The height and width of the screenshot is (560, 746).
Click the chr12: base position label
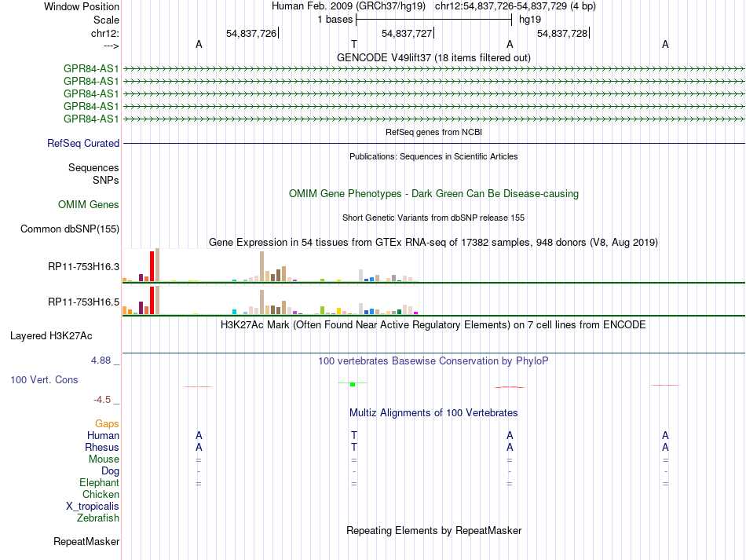(x=105, y=33)
